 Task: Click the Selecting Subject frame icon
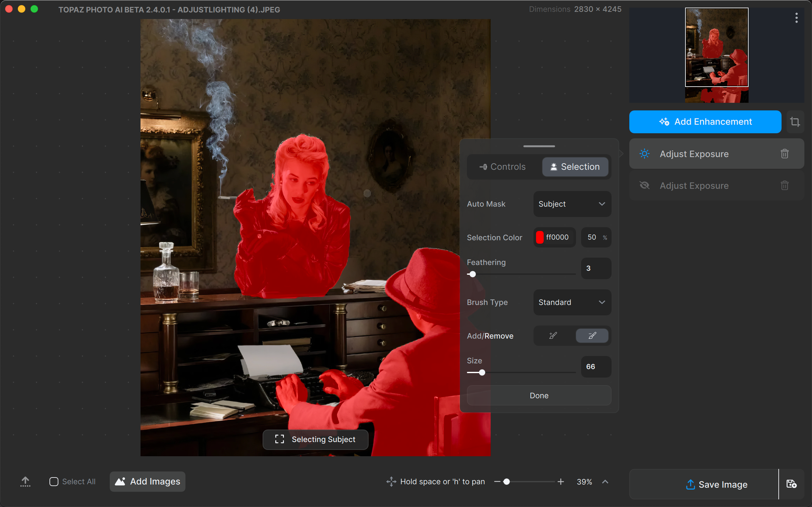click(280, 439)
